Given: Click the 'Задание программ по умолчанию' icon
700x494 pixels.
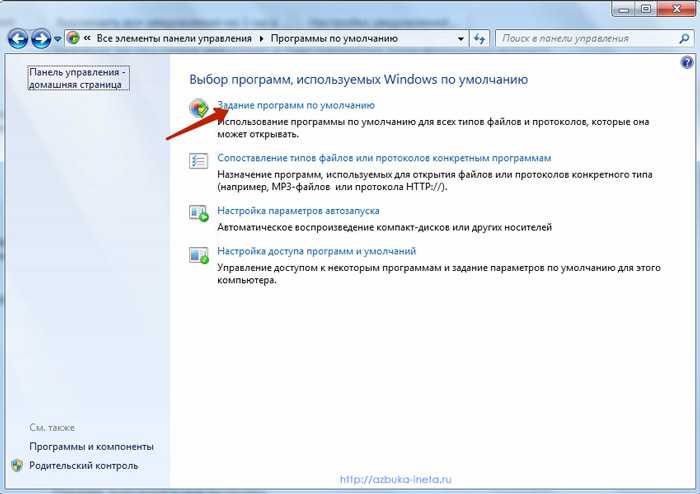Looking at the screenshot, I should (199, 108).
